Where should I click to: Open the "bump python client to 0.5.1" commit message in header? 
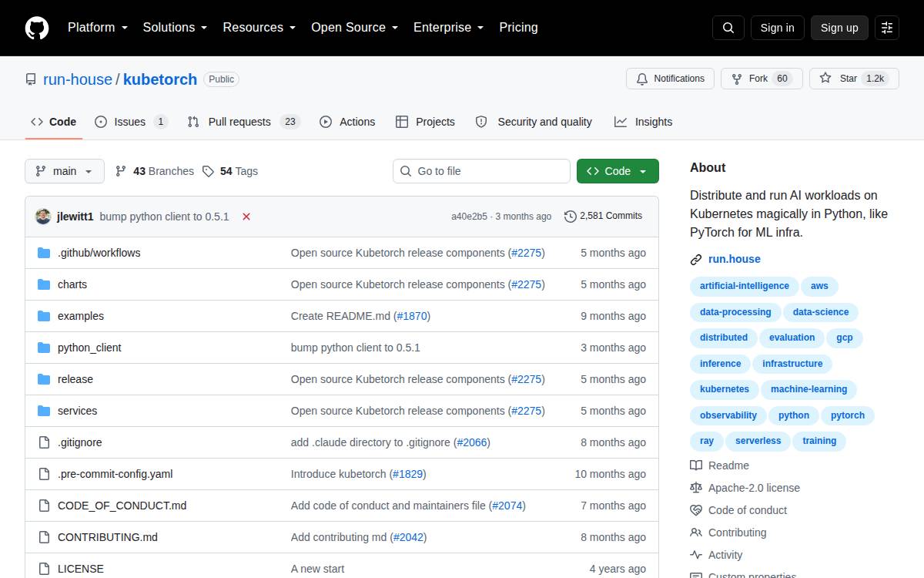click(165, 217)
